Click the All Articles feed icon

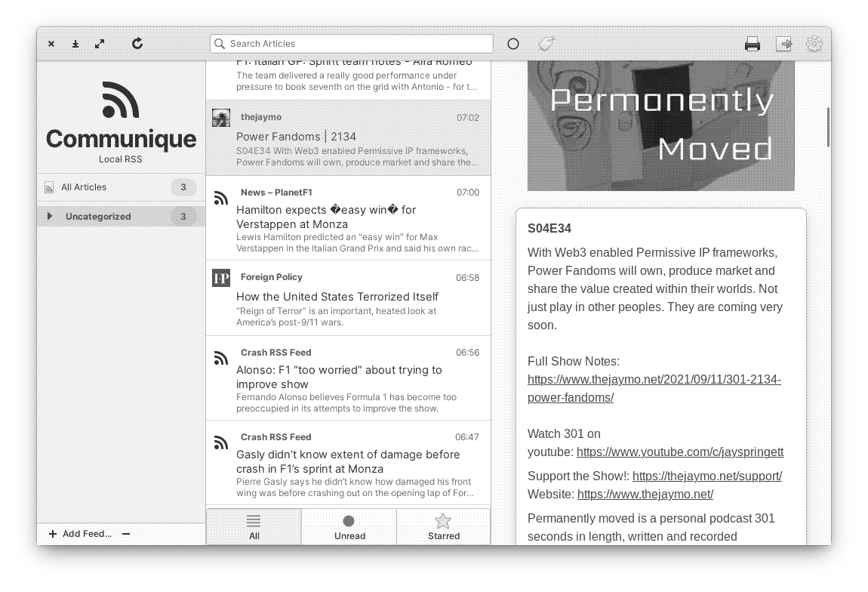(x=49, y=188)
